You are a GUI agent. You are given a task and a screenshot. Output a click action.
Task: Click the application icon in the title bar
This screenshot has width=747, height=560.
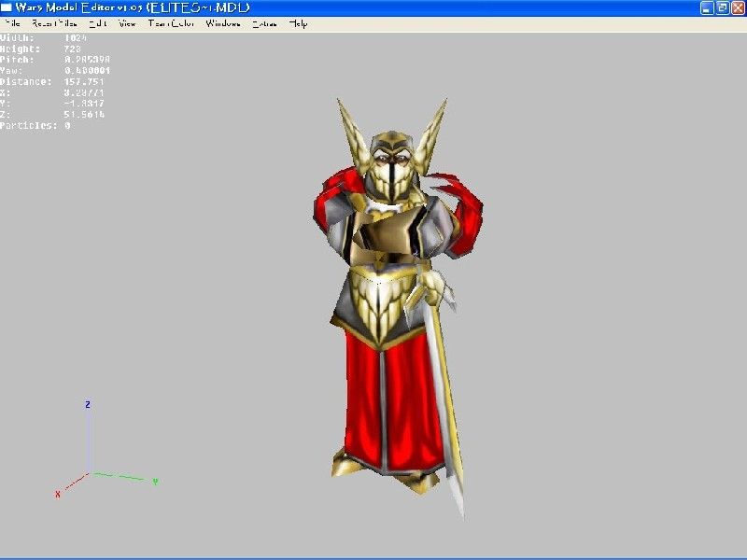[7, 7]
